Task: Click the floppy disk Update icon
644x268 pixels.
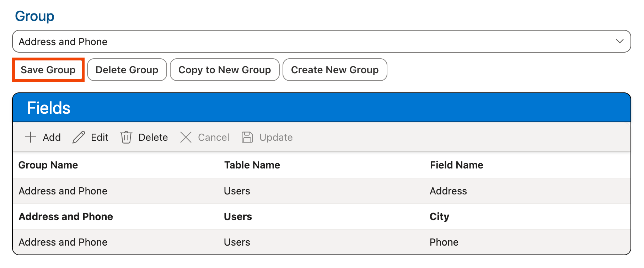Action: click(x=247, y=137)
